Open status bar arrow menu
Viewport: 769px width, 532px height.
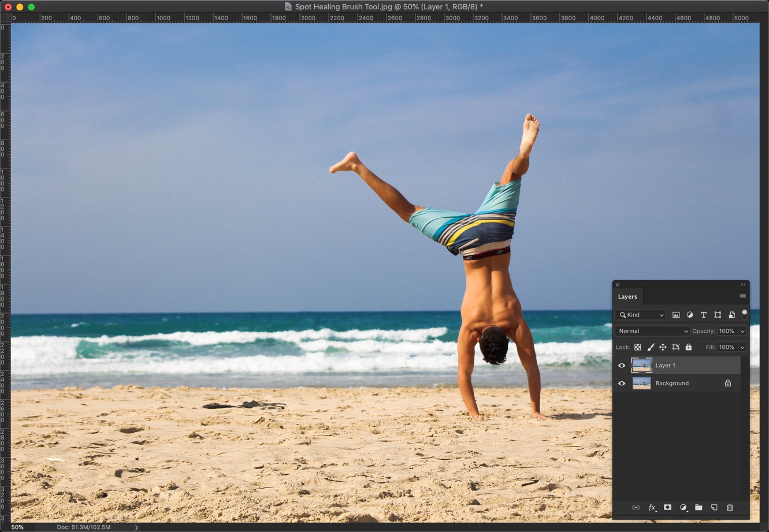[136, 527]
